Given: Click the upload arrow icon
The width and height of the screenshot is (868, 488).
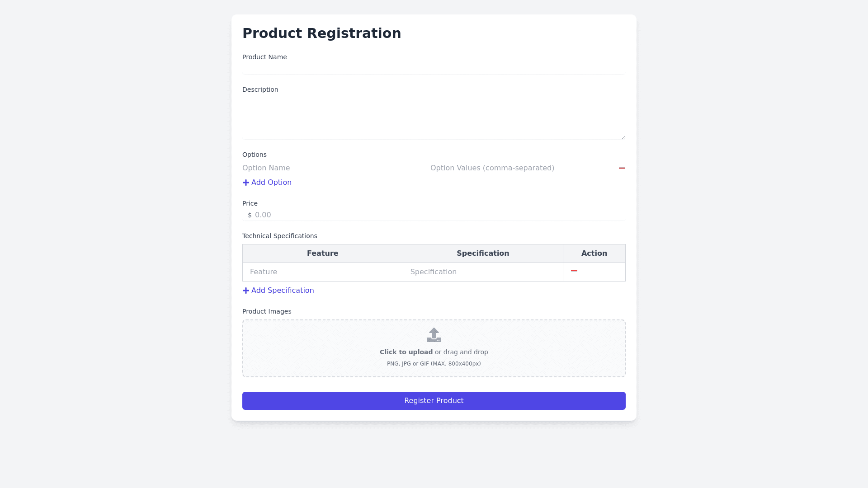Looking at the screenshot, I should point(434,335).
